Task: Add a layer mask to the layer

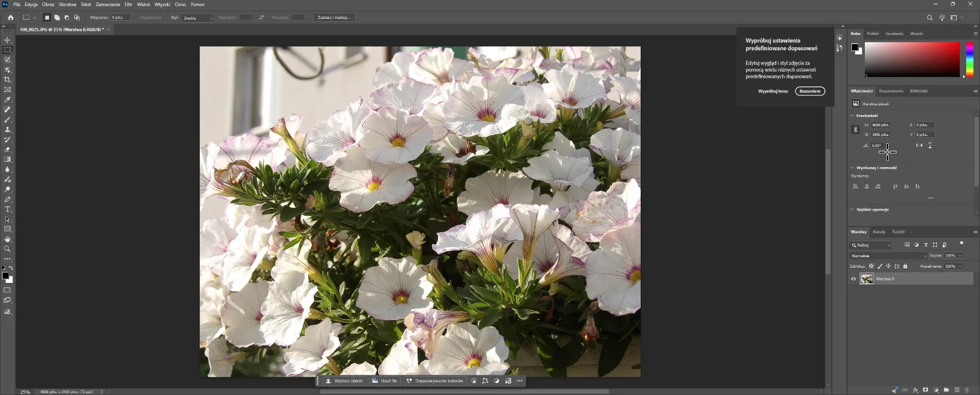Action: [x=925, y=389]
